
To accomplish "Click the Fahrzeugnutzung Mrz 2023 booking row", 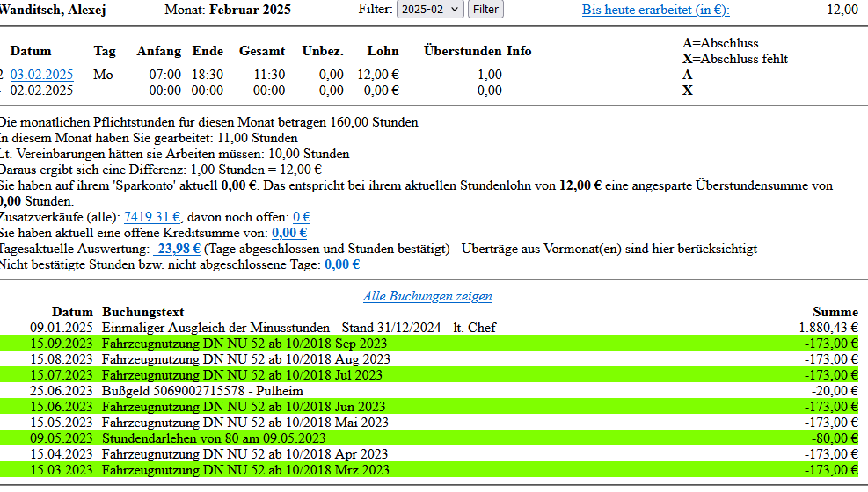I will pyautogui.click(x=245, y=470).
